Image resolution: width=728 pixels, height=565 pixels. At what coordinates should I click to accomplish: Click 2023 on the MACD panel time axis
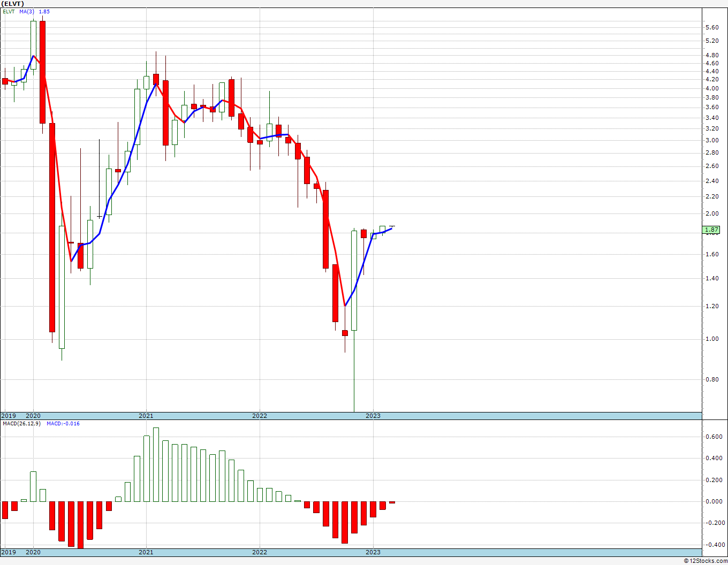(373, 552)
